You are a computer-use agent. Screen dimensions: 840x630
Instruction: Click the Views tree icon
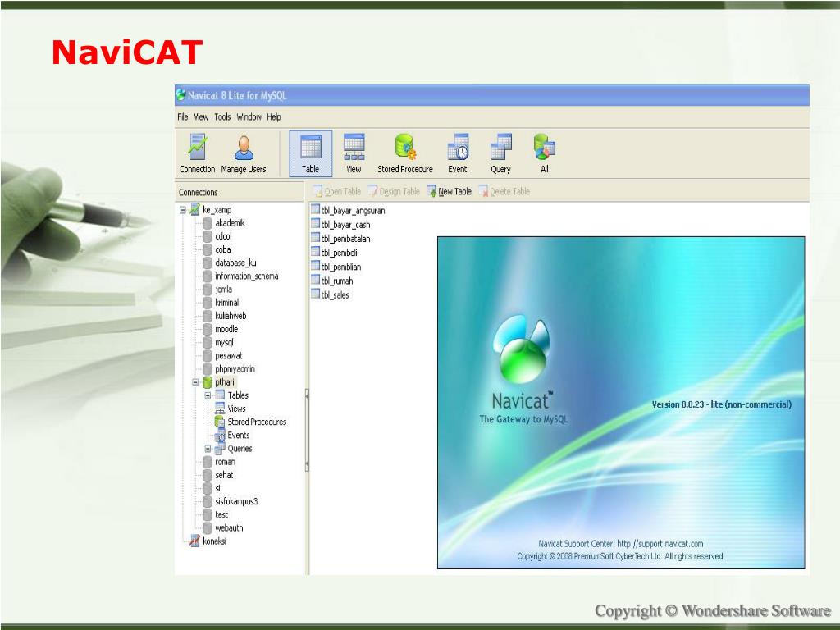tap(219, 409)
